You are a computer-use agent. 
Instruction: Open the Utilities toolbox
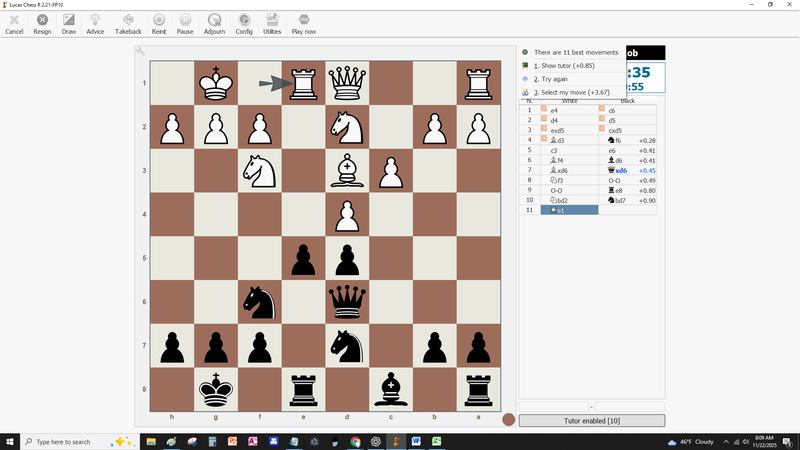272,24
